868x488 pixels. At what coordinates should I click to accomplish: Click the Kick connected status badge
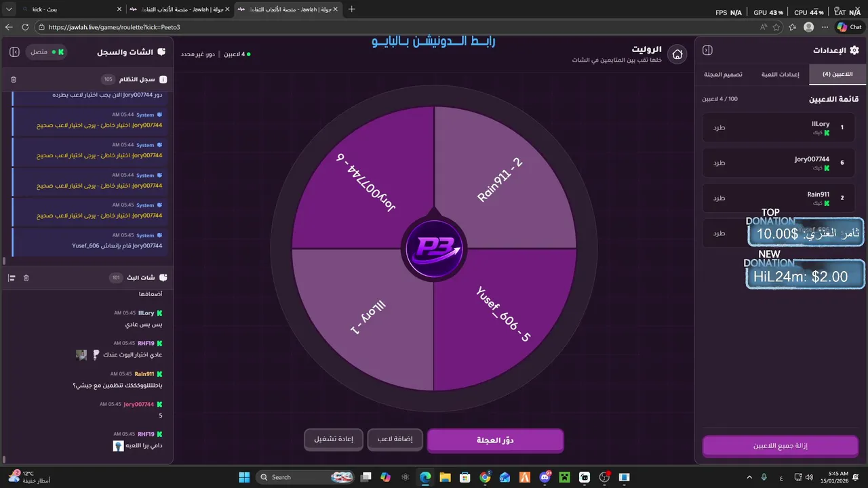pos(47,52)
